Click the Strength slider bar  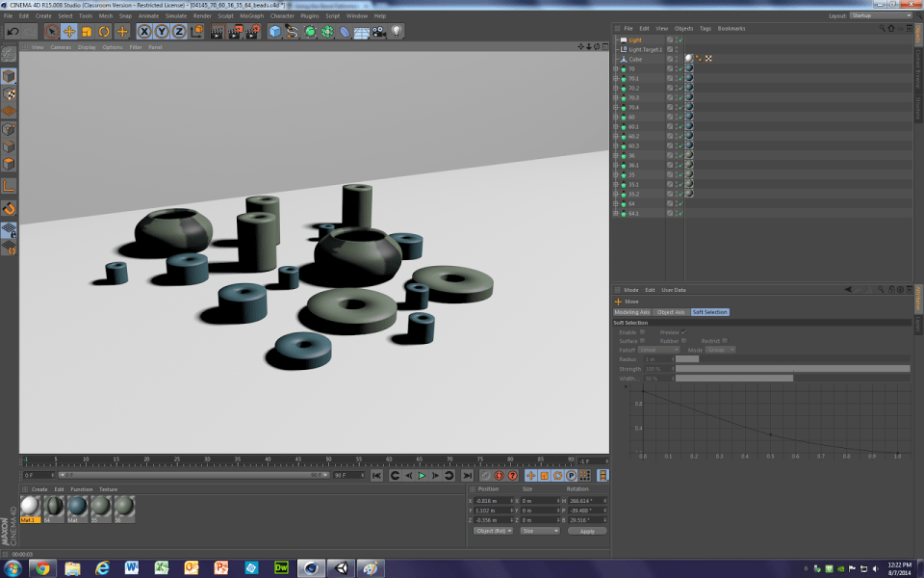[x=791, y=368]
